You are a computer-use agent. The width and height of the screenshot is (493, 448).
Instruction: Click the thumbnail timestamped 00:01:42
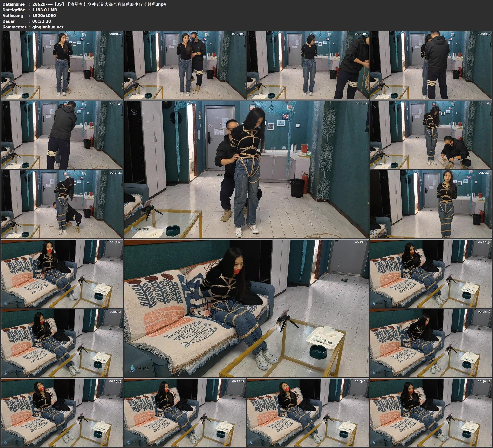(x=62, y=65)
